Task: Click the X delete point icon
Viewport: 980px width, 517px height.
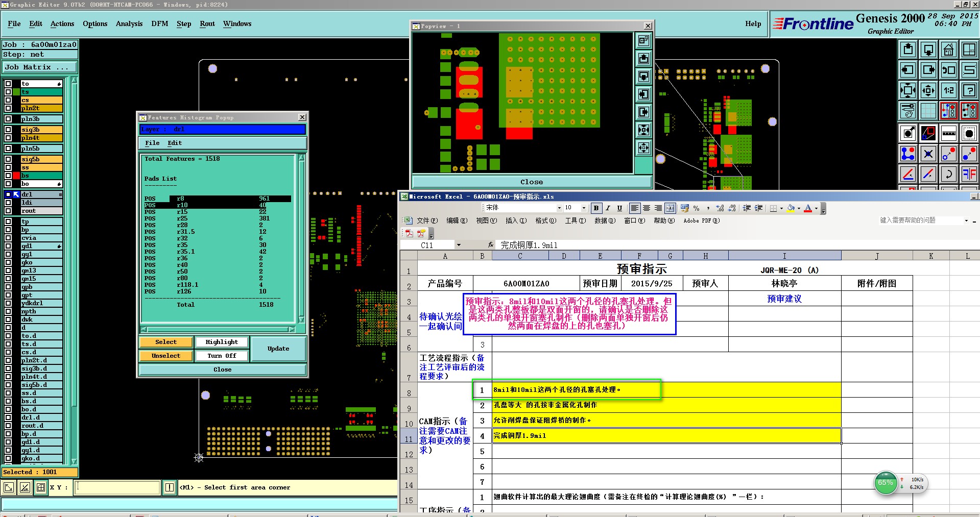Action: [x=928, y=153]
